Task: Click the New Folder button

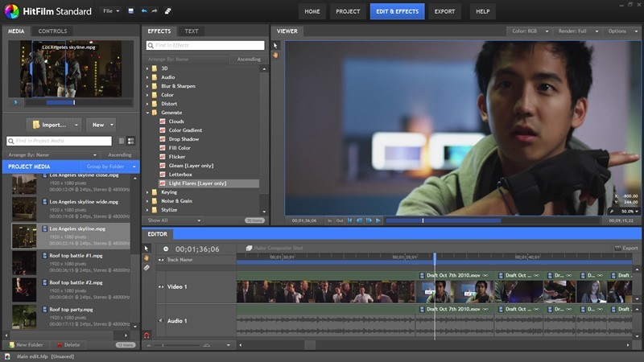Action: 27,344
